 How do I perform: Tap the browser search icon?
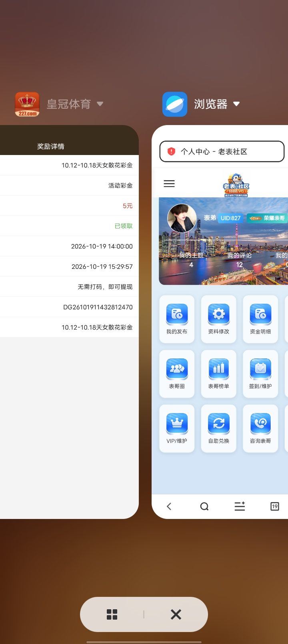pyautogui.click(x=204, y=507)
